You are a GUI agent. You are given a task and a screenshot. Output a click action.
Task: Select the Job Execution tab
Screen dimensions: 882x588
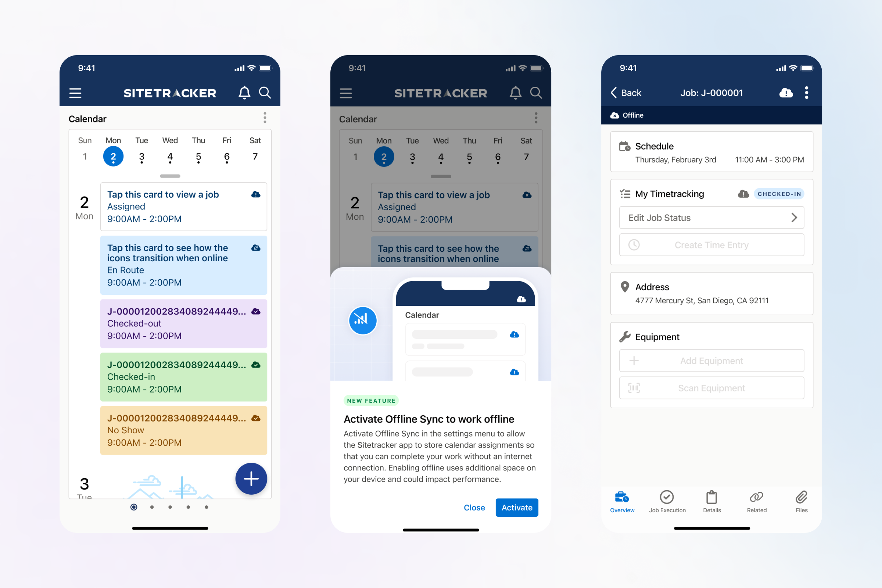(x=667, y=500)
